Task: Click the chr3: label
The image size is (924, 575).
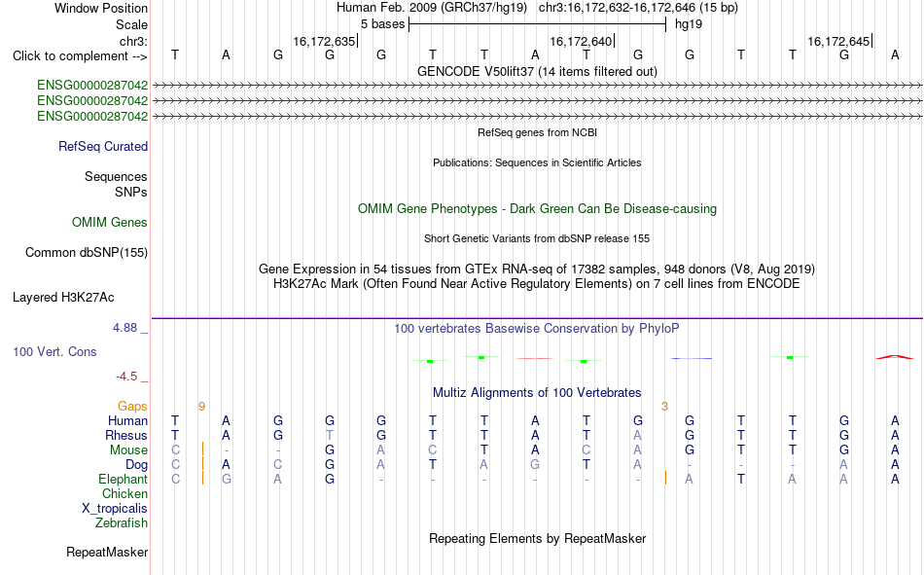Action: [134, 41]
